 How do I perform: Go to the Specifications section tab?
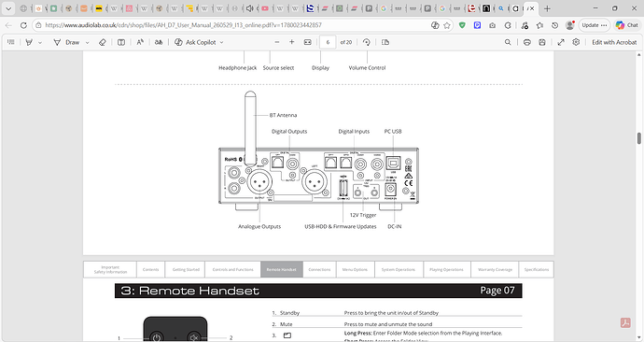point(537,270)
